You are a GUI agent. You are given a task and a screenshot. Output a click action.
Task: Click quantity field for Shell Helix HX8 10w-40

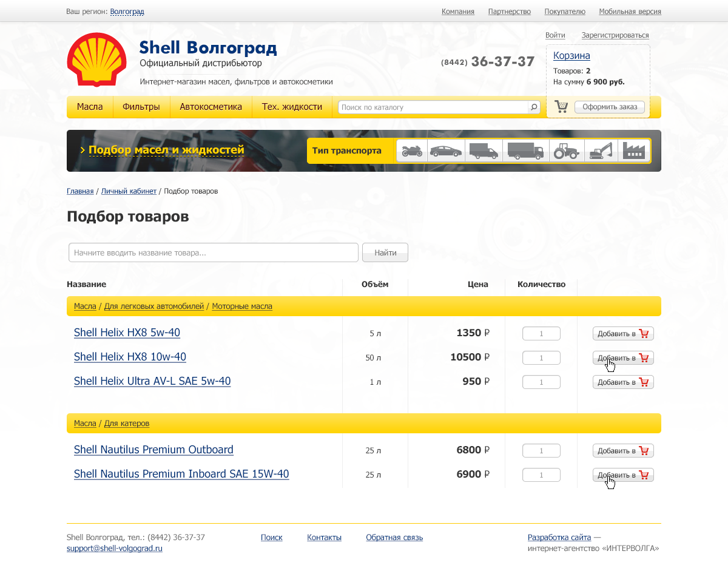(x=541, y=358)
